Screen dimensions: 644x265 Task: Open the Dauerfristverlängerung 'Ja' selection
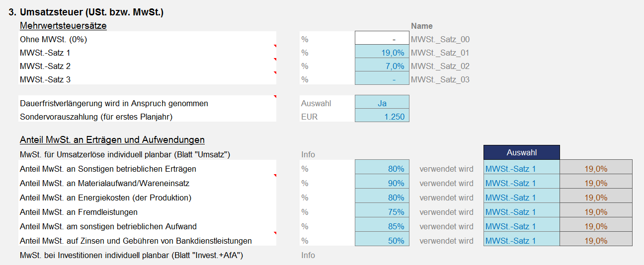point(382,103)
